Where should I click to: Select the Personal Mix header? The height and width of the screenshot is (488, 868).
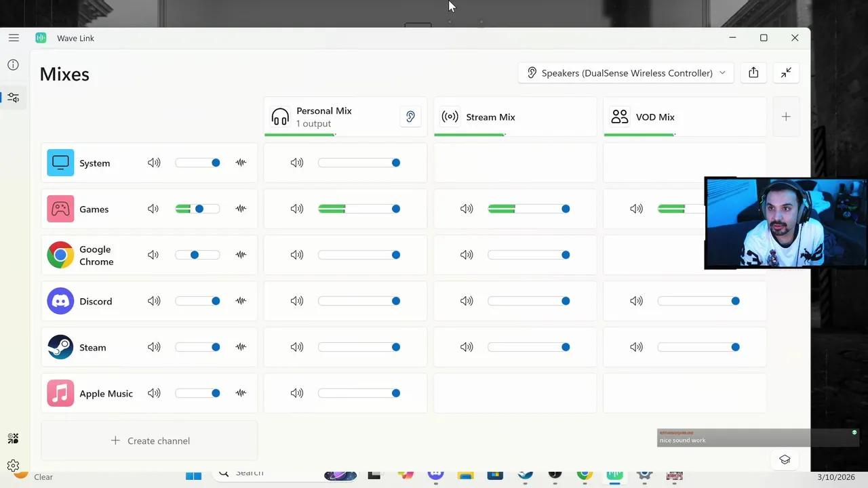tap(345, 117)
